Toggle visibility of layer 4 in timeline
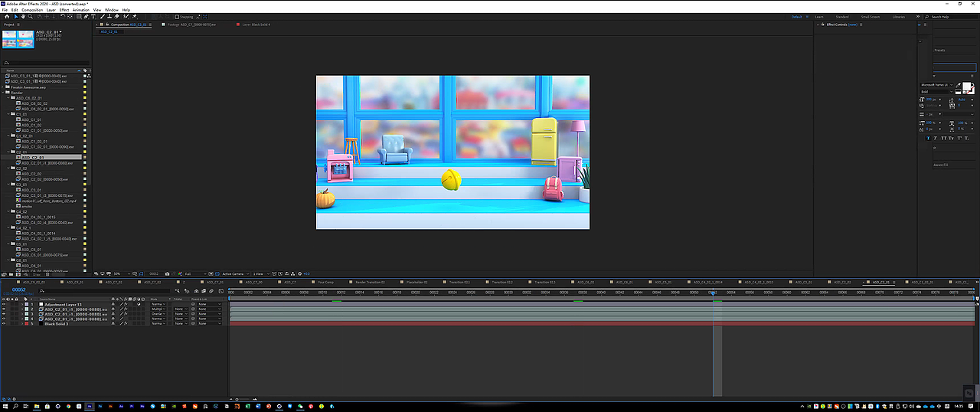 4,319
